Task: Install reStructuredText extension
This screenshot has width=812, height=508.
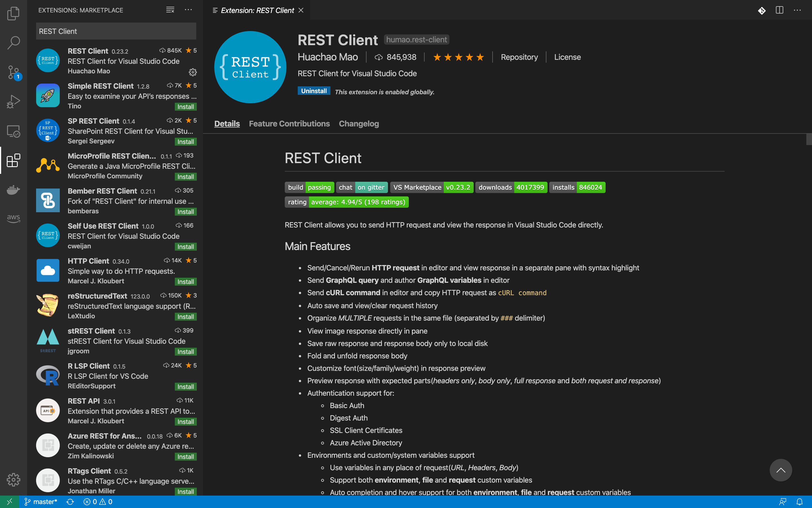Action: [186, 316]
